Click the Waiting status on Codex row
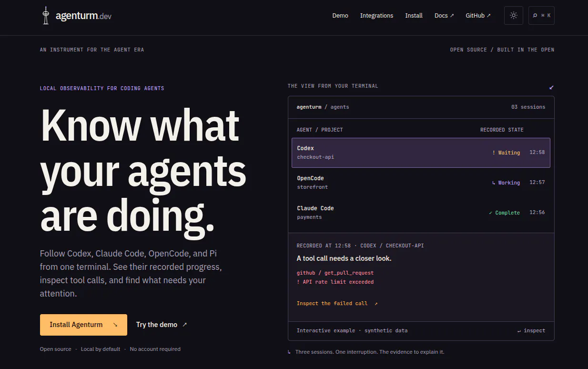The width and height of the screenshot is (588, 369). tap(506, 153)
